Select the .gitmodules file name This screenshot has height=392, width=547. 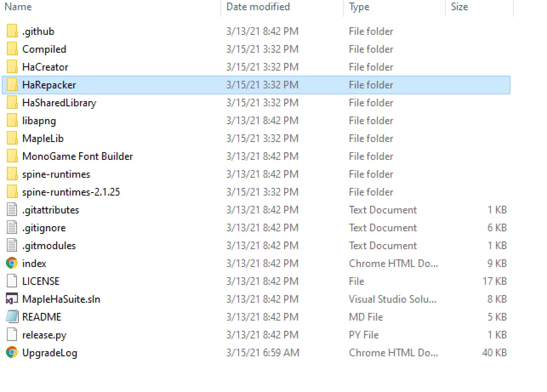click(49, 246)
